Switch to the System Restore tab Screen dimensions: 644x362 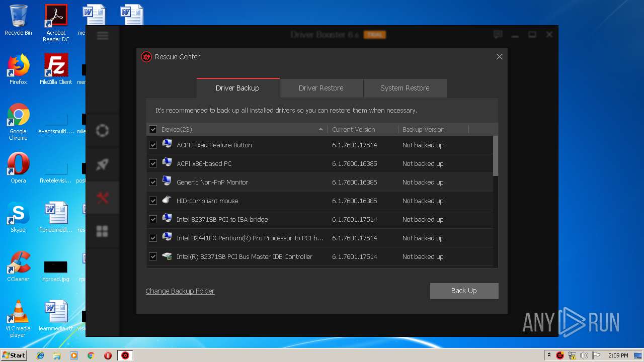point(405,88)
